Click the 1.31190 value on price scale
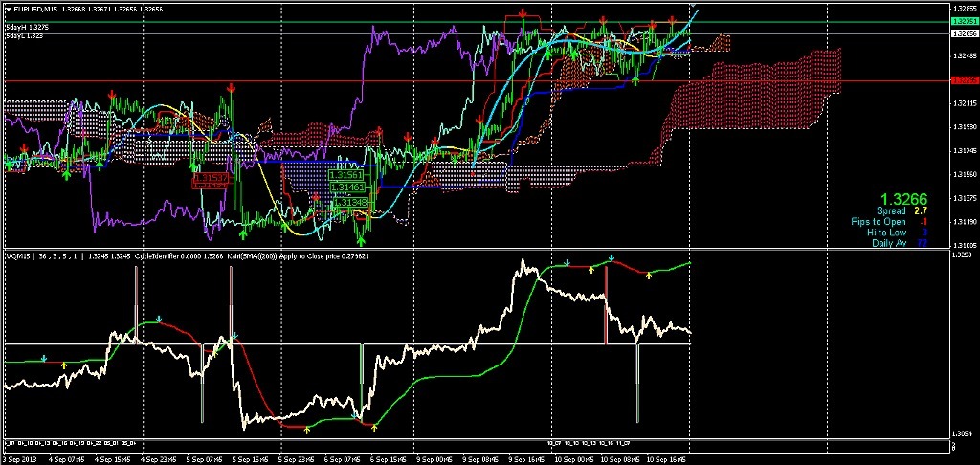Viewport: 980px width, 465px height. click(x=964, y=222)
